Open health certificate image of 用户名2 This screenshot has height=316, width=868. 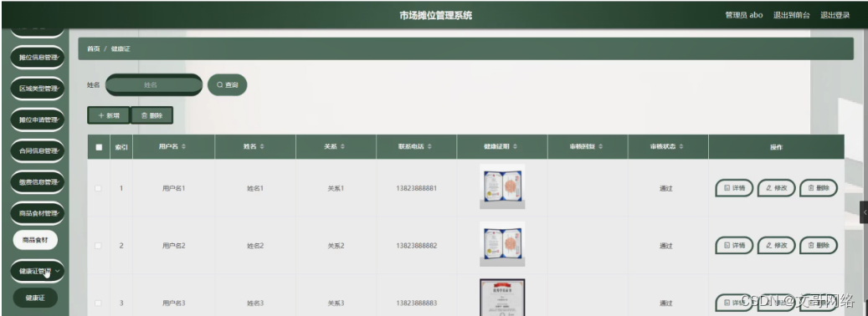502,244
